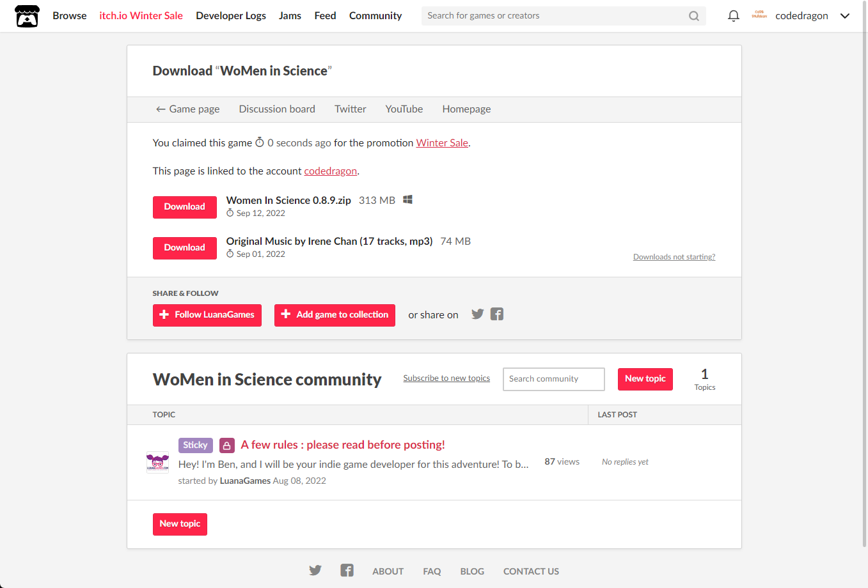
Task: Open the Homepage tab link
Action: click(466, 109)
